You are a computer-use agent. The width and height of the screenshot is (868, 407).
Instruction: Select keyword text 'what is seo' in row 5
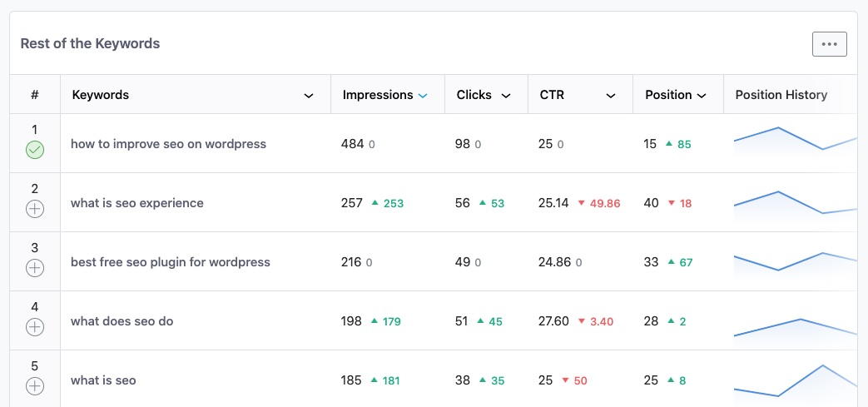[103, 380]
